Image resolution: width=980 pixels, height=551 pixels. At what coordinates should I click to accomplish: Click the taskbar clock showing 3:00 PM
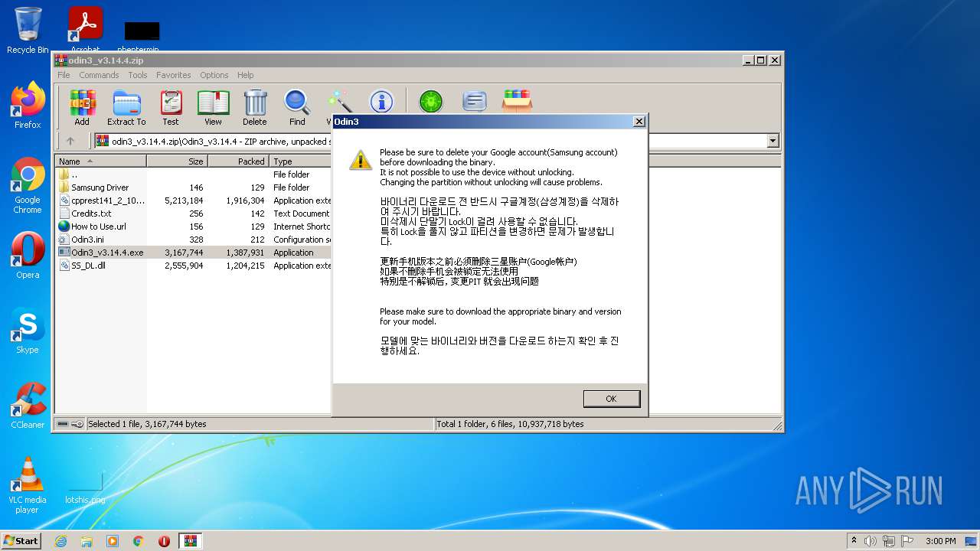coord(940,541)
